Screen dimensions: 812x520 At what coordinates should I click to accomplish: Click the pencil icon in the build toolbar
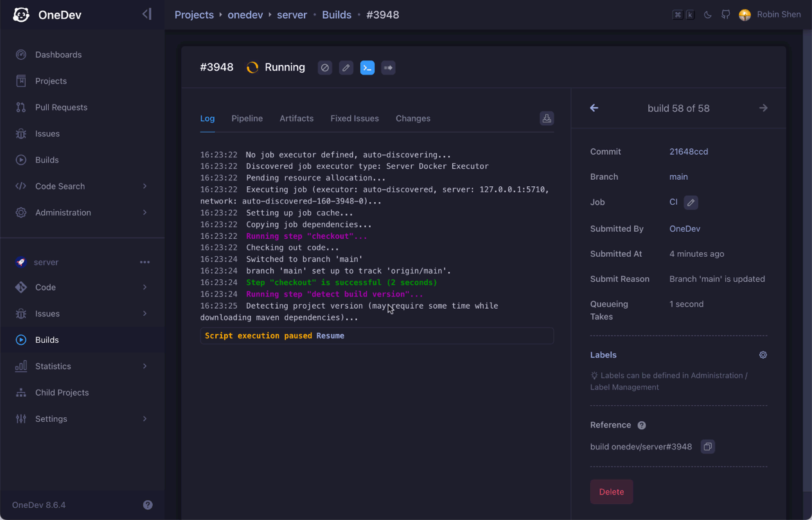coord(346,67)
